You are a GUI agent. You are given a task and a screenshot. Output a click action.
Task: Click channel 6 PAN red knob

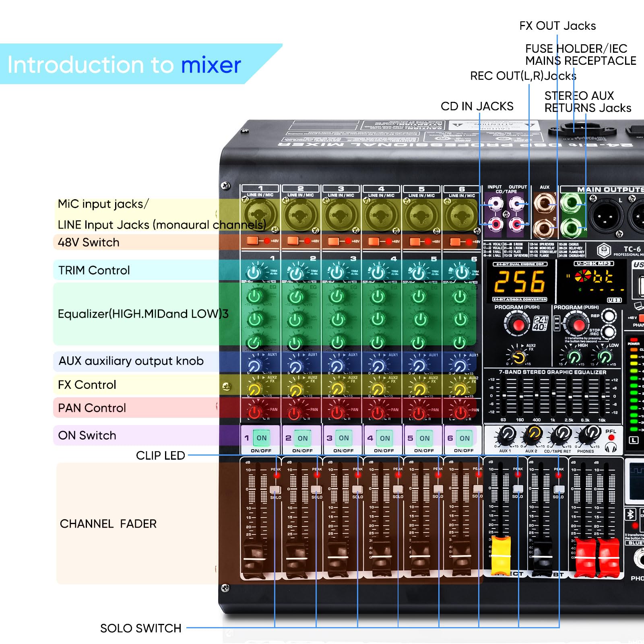[460, 413]
